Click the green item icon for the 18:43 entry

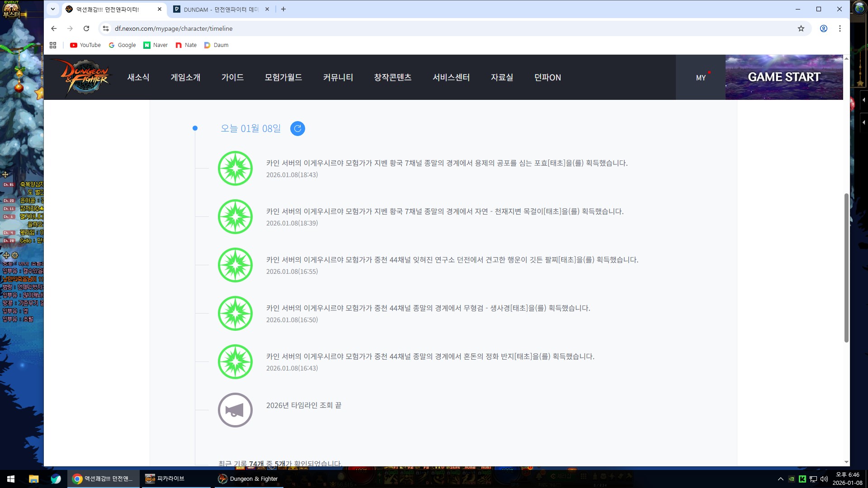coord(235,169)
